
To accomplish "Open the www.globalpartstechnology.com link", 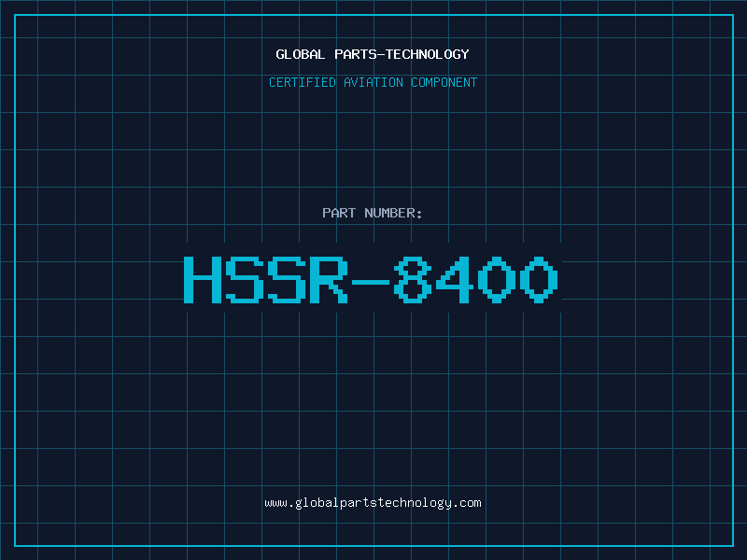I will pos(373,503).
